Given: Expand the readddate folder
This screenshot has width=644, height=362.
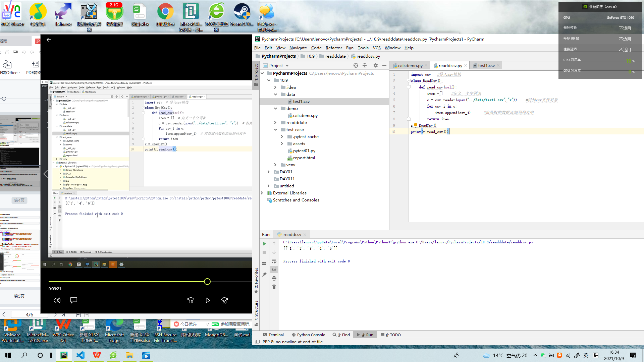Looking at the screenshot, I should (275, 123).
